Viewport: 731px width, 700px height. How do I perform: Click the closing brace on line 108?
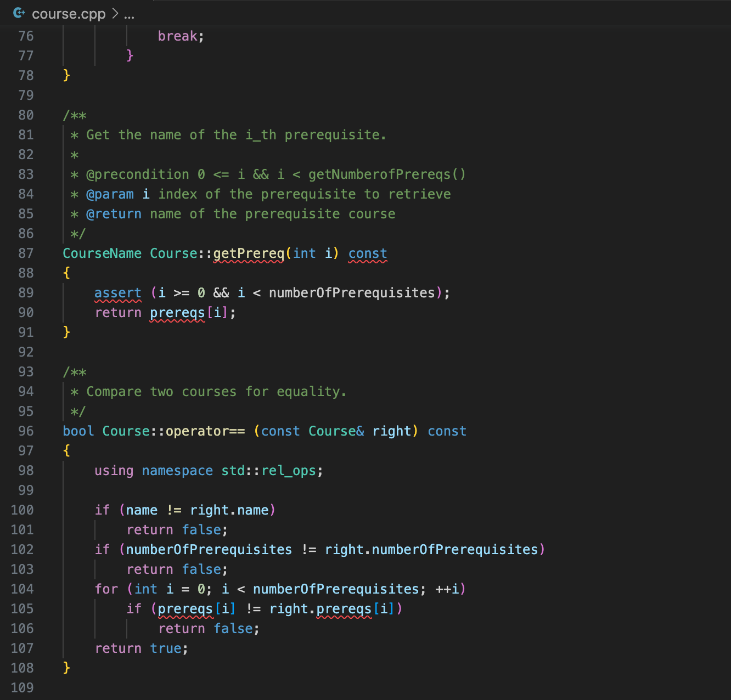tap(66, 668)
